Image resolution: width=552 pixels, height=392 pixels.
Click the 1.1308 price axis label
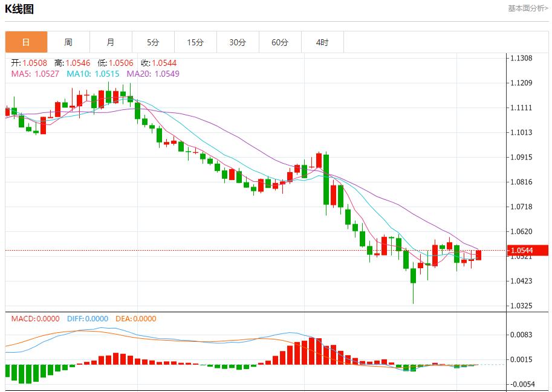pos(521,59)
